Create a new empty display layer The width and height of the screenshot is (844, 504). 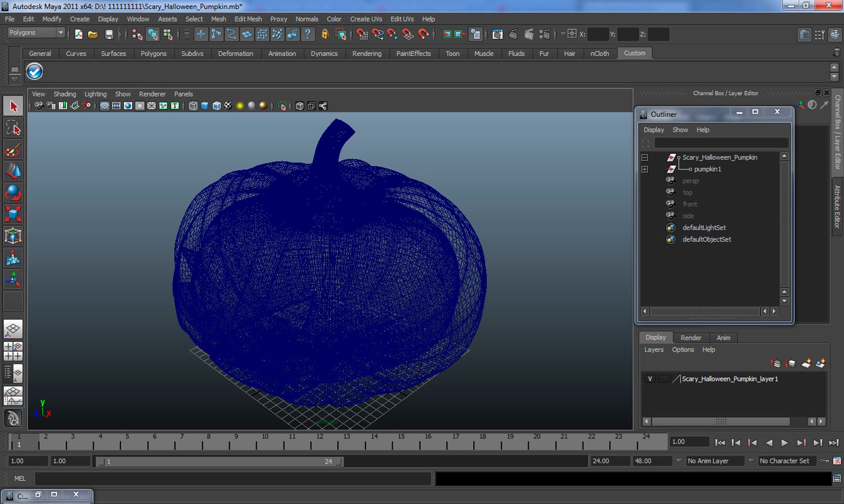pyautogui.click(x=806, y=363)
